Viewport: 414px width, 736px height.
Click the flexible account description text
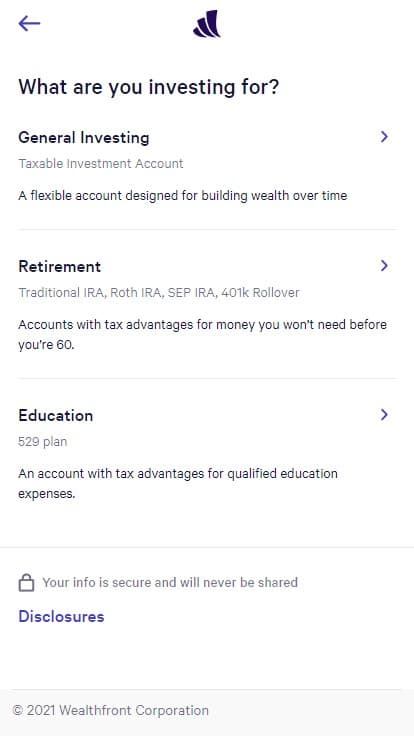tap(183, 195)
